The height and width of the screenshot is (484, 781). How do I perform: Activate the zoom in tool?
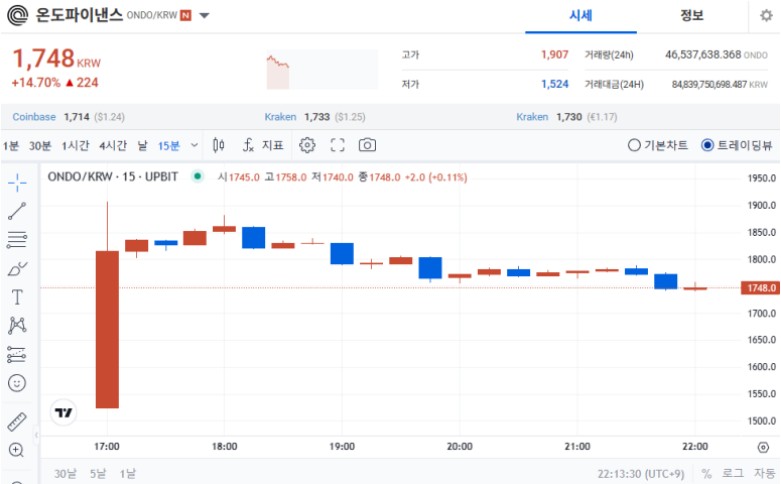[16, 450]
